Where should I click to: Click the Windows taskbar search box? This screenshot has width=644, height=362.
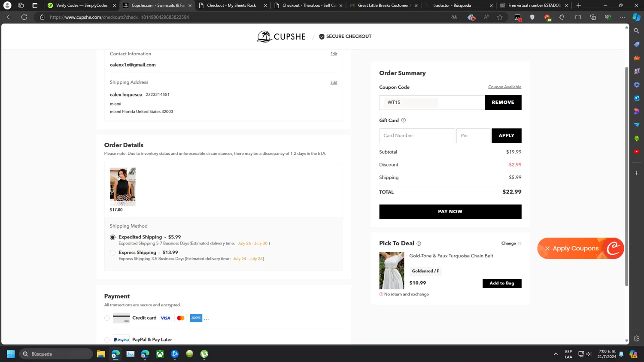(x=56, y=354)
